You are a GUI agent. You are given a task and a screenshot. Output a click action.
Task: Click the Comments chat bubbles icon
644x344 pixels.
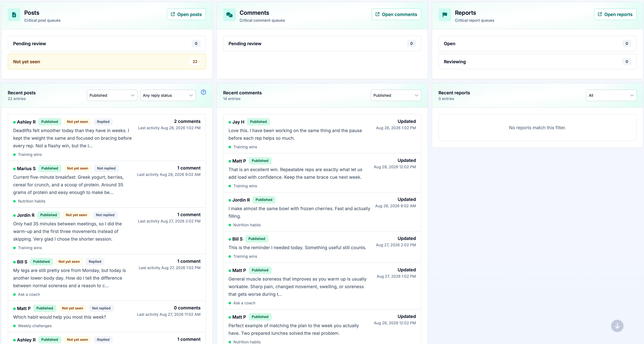[229, 15]
